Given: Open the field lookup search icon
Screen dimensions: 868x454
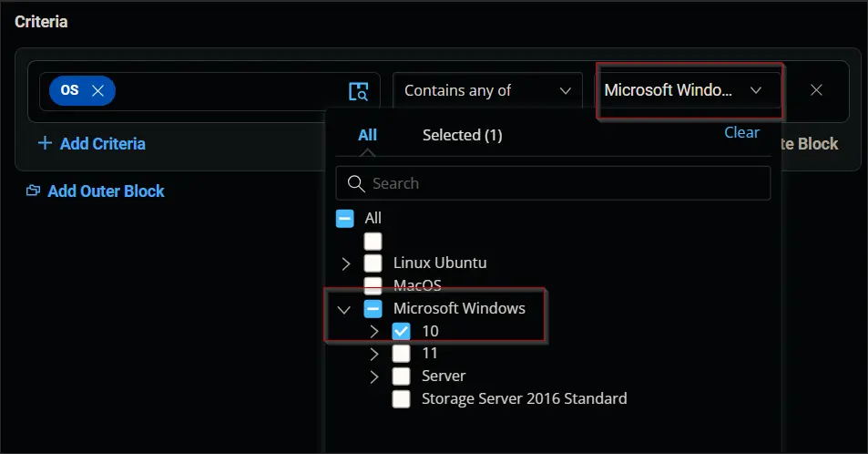Looking at the screenshot, I should pyautogui.click(x=358, y=91).
